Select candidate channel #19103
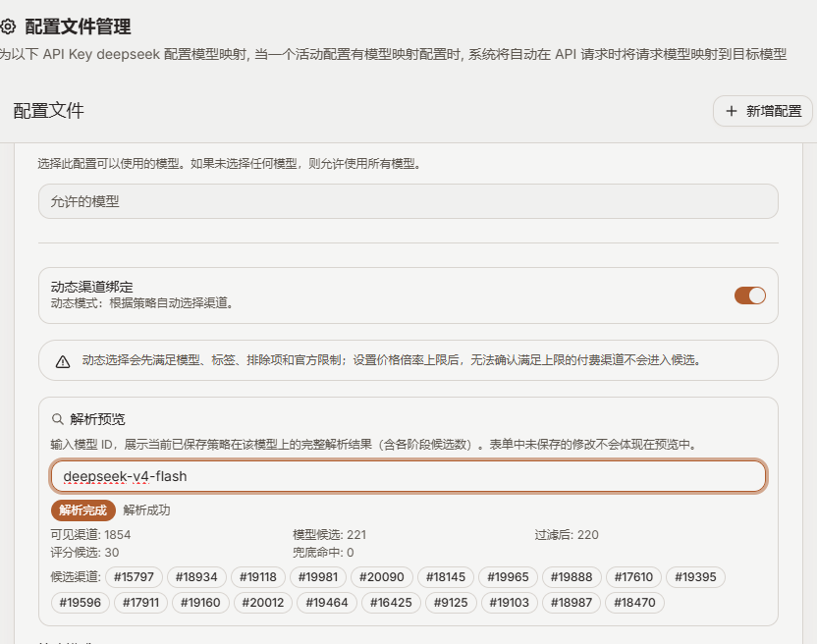817x644 pixels. [509, 603]
